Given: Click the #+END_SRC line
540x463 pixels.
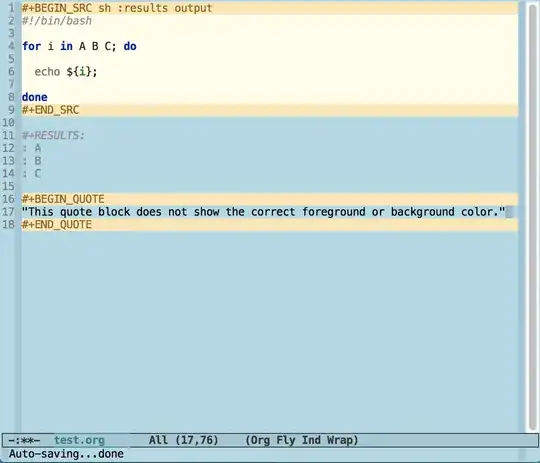Looking at the screenshot, I should pyautogui.click(x=270, y=110).
